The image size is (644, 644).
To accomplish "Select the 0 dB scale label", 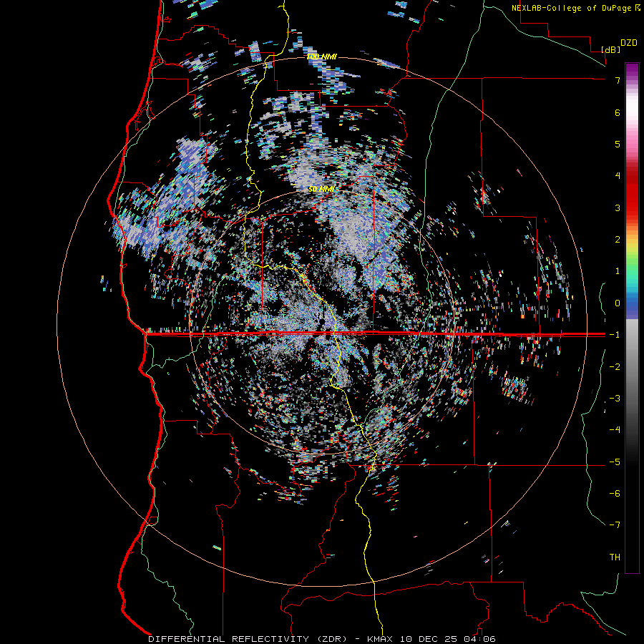I will point(618,303).
